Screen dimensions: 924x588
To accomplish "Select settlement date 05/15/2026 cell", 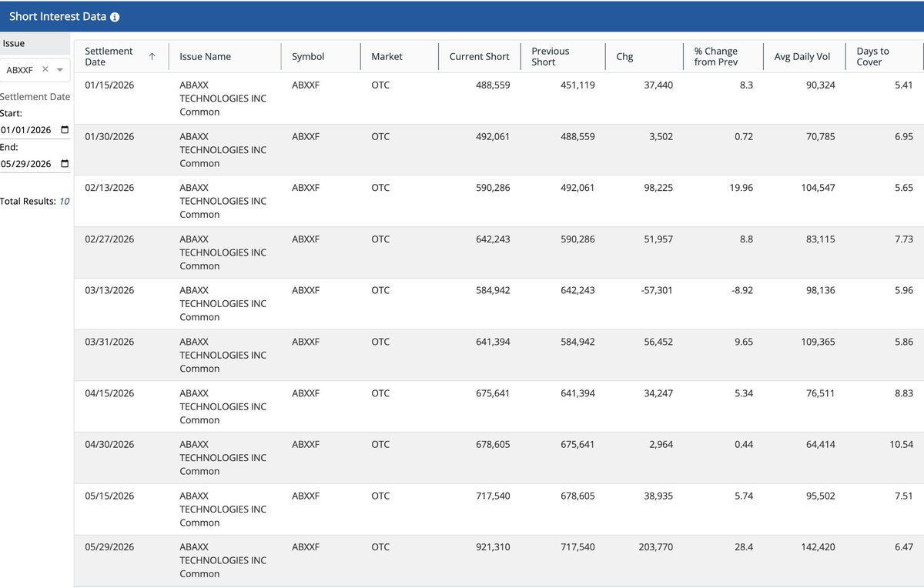I will 109,496.
